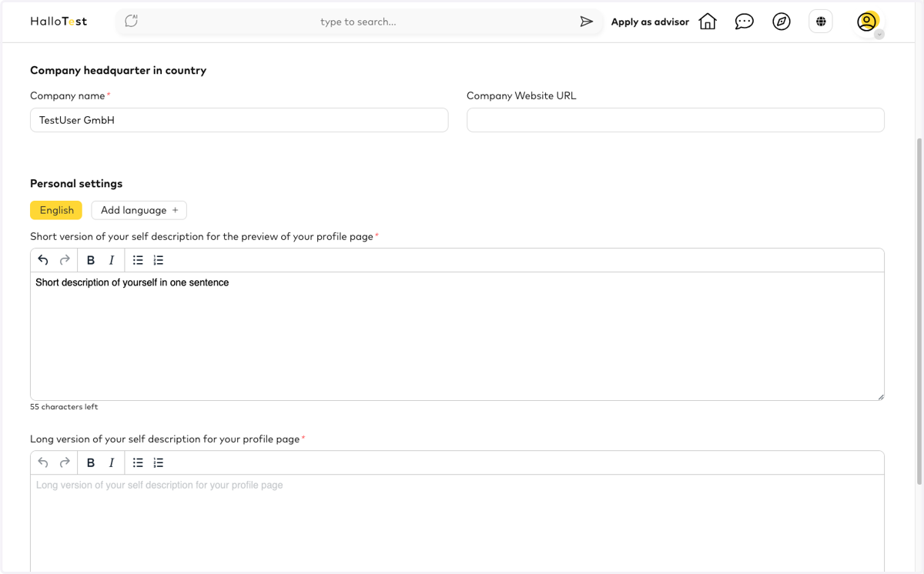This screenshot has height=574, width=924.
Task: Open the user profile avatar menu
Action: tap(867, 22)
